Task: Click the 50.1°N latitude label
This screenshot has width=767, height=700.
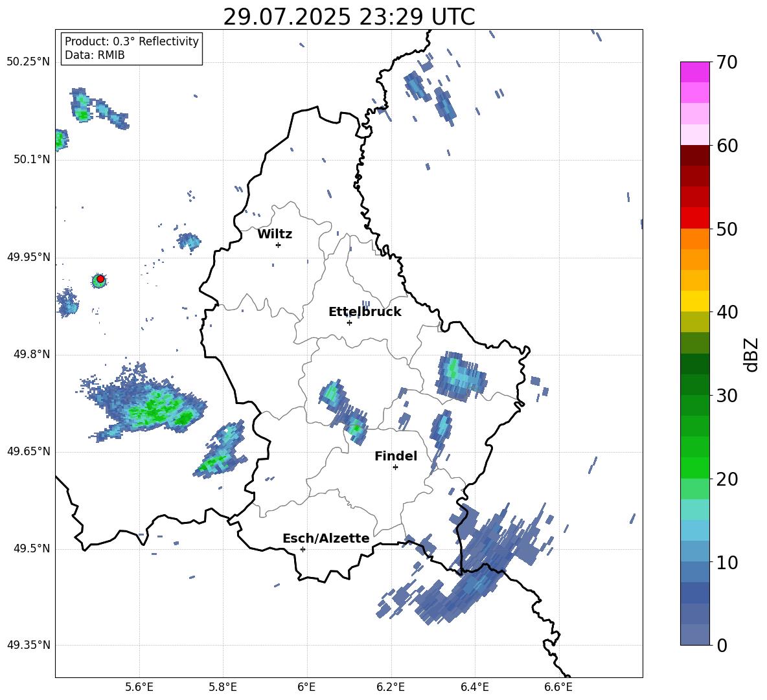Action: [31, 159]
